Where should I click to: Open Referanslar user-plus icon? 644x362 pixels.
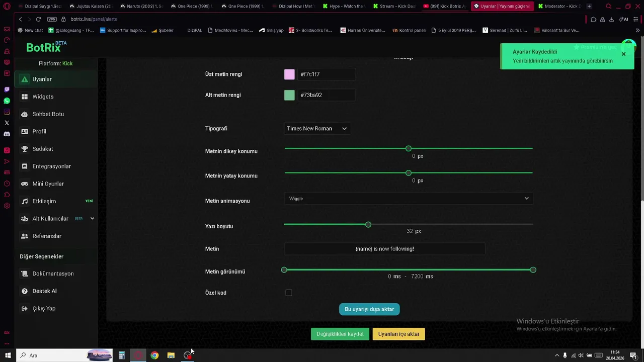tap(25, 236)
